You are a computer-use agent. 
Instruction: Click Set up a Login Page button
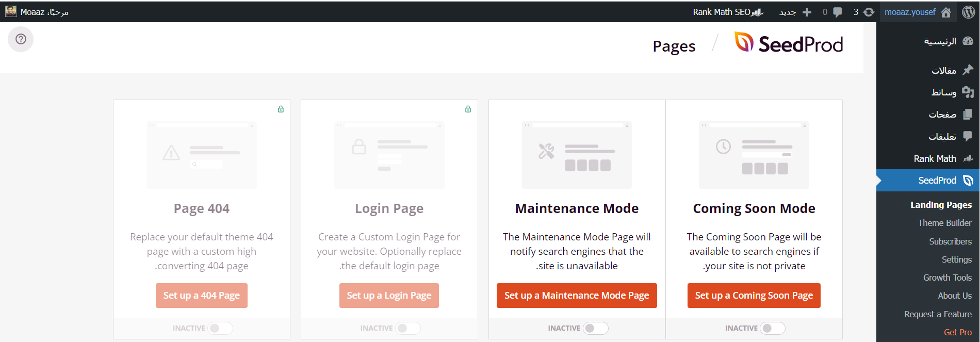(389, 296)
